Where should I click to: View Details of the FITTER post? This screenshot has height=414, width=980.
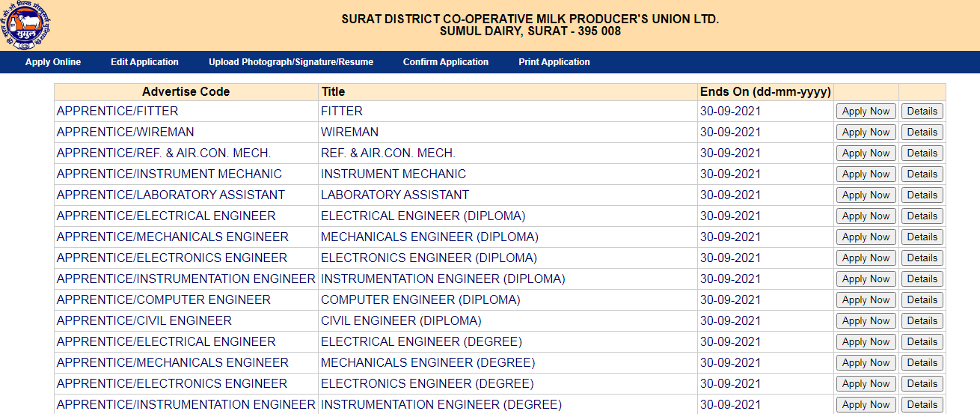(x=922, y=112)
